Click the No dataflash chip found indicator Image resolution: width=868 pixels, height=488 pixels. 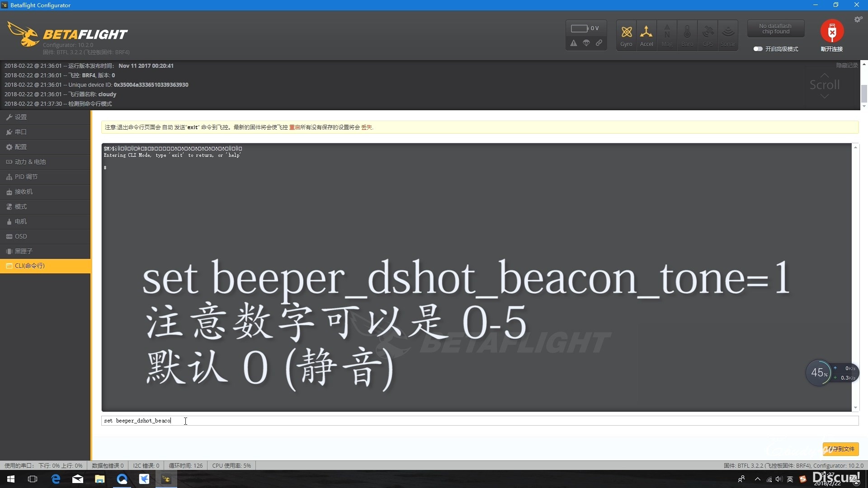776,28
